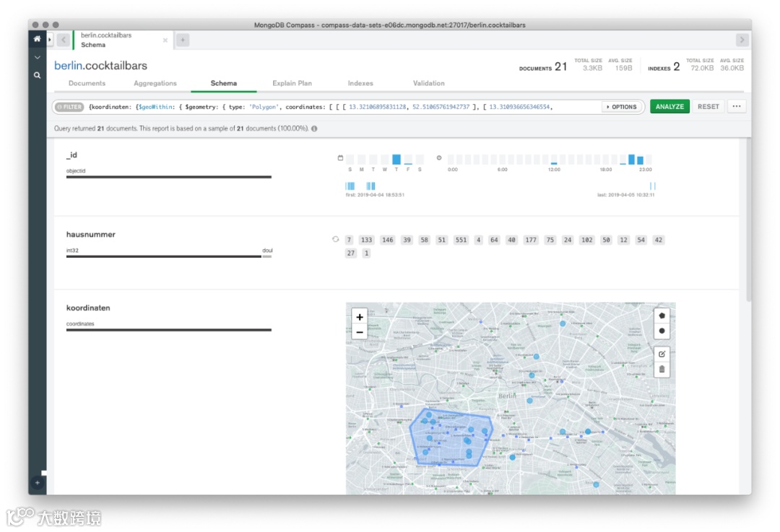Select the draw circle map tool
Screen dimensions: 780x532
(662, 331)
